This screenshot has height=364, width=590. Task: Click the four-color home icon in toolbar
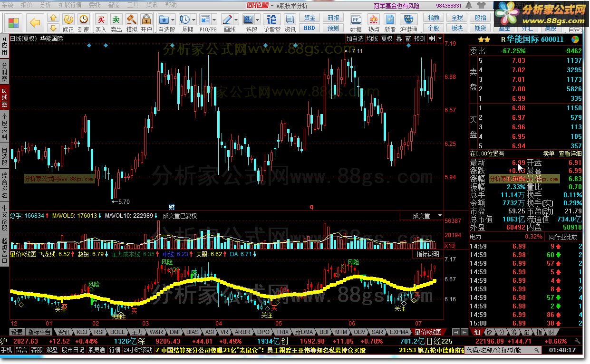coord(13,22)
